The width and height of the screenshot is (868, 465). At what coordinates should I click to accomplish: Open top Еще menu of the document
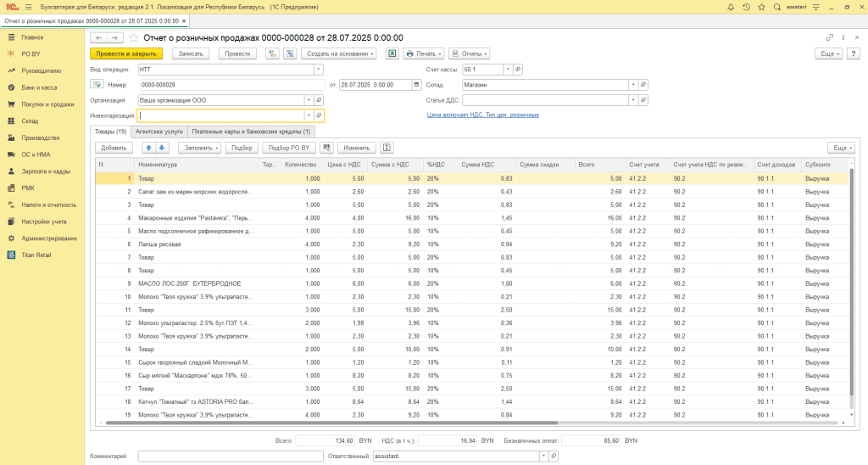click(828, 53)
